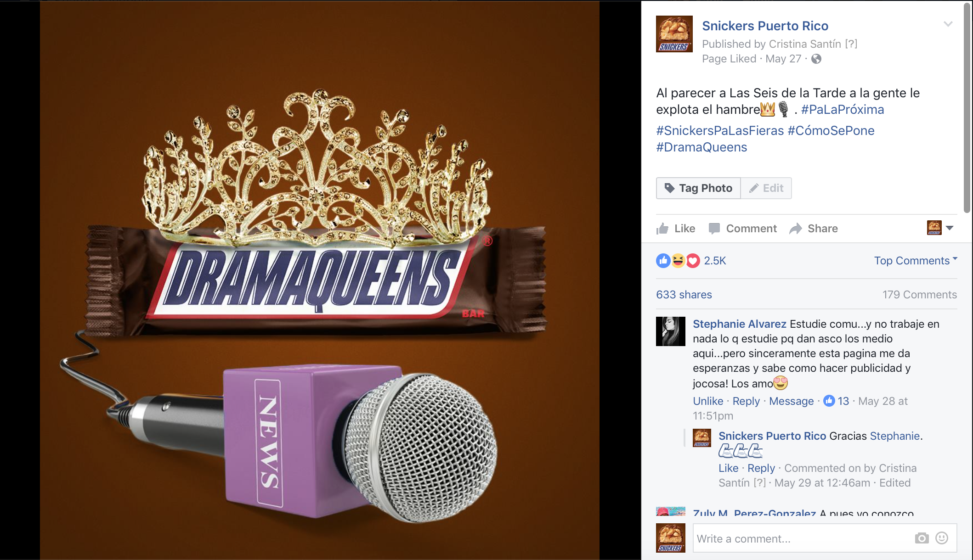Unlike Stephanie Alvarez's comment
Screen dimensions: 973x560
click(708, 401)
